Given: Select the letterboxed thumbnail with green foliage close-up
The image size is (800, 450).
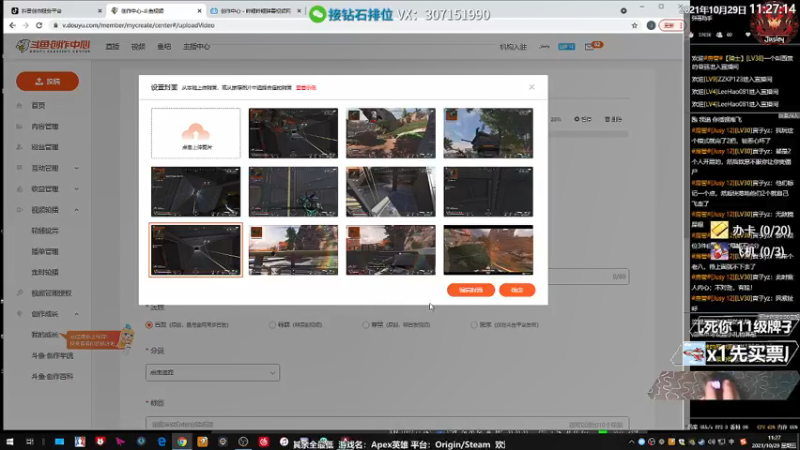Looking at the screenshot, I should pyautogui.click(x=488, y=250).
